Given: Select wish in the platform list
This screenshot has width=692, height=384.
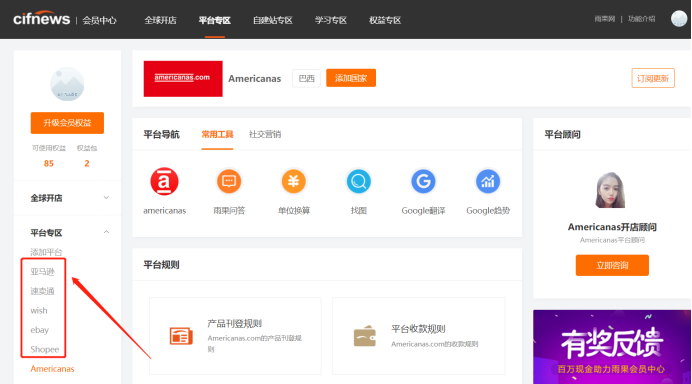Looking at the screenshot, I should [39, 310].
